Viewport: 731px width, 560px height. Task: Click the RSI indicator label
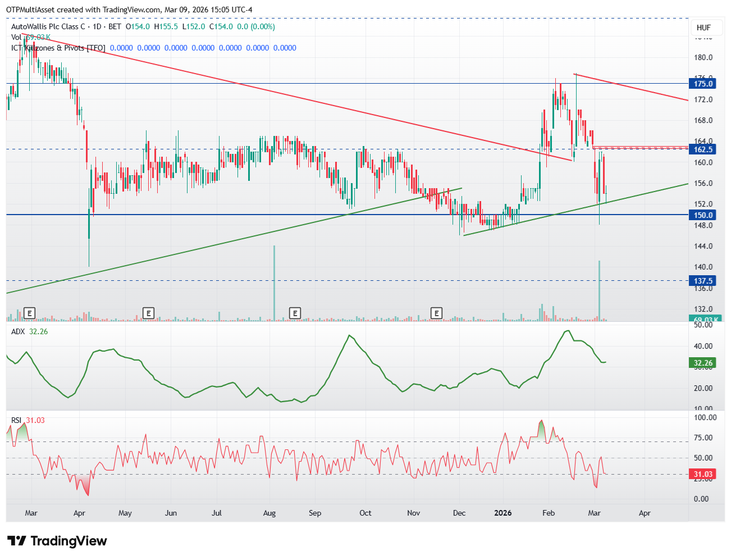click(x=16, y=420)
